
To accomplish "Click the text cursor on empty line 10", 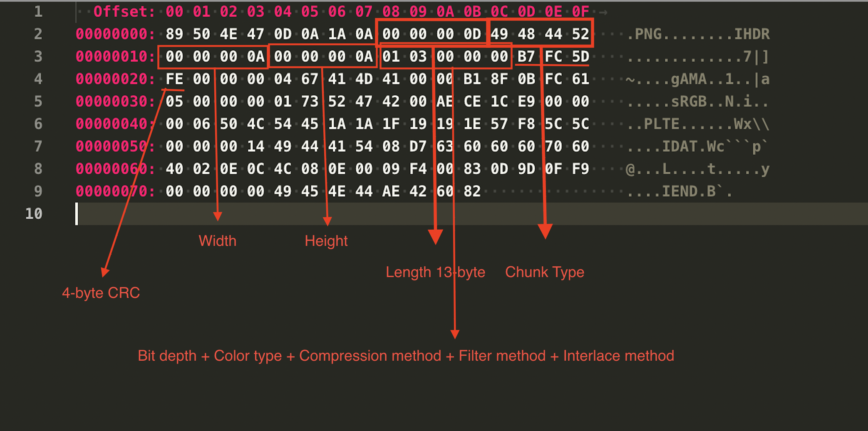I will pyautogui.click(x=77, y=214).
